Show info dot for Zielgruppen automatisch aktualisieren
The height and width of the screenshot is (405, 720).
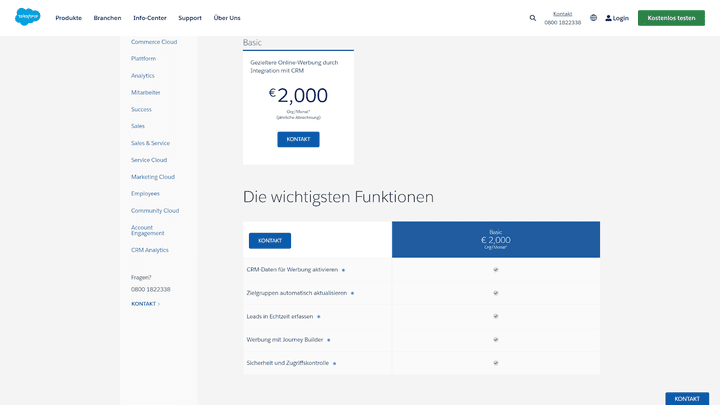pos(352,293)
